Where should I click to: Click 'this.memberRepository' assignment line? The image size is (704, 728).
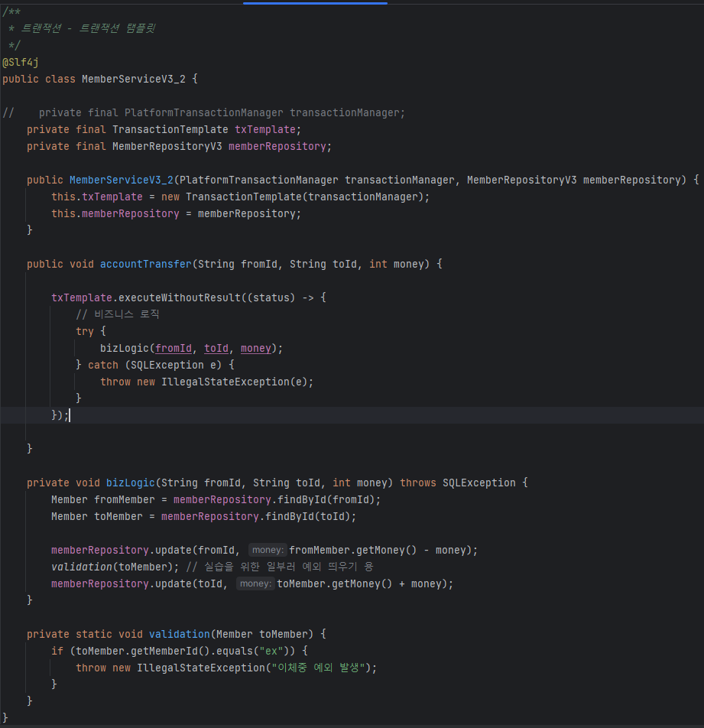coord(176,213)
